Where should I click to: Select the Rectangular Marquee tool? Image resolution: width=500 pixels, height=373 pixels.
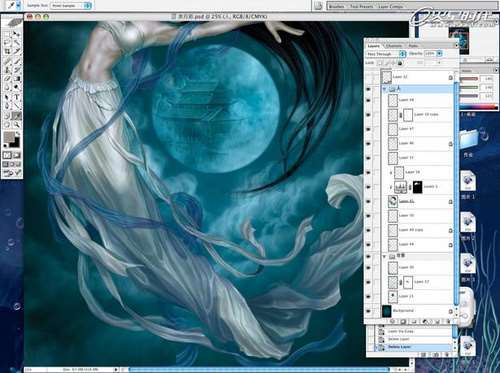pos(7,35)
